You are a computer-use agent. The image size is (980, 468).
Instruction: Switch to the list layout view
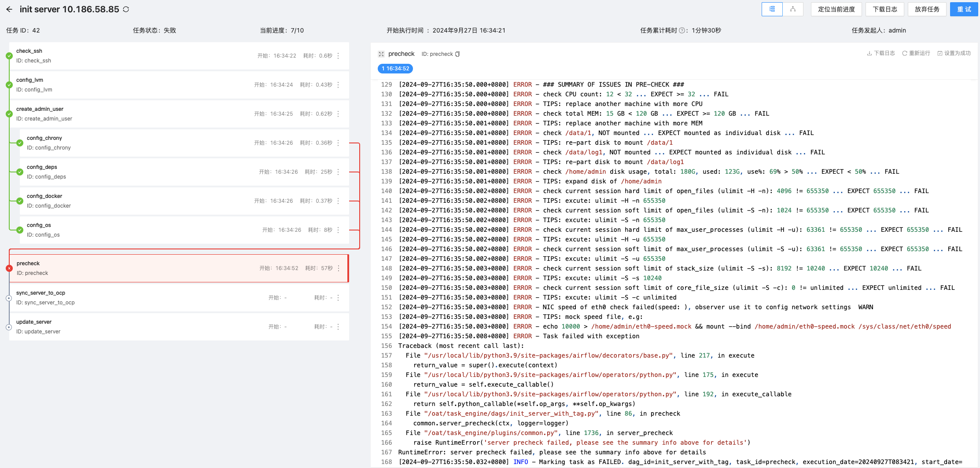coord(772,9)
